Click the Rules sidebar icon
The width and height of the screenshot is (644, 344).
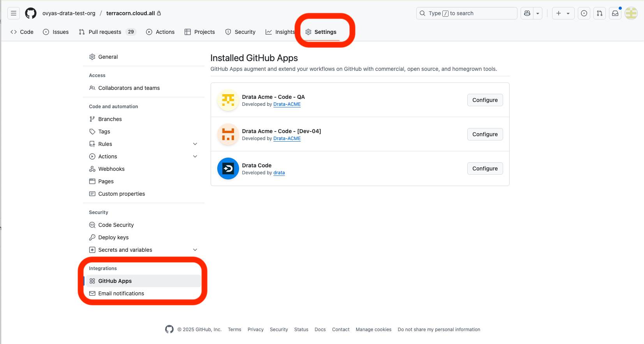[92, 144]
